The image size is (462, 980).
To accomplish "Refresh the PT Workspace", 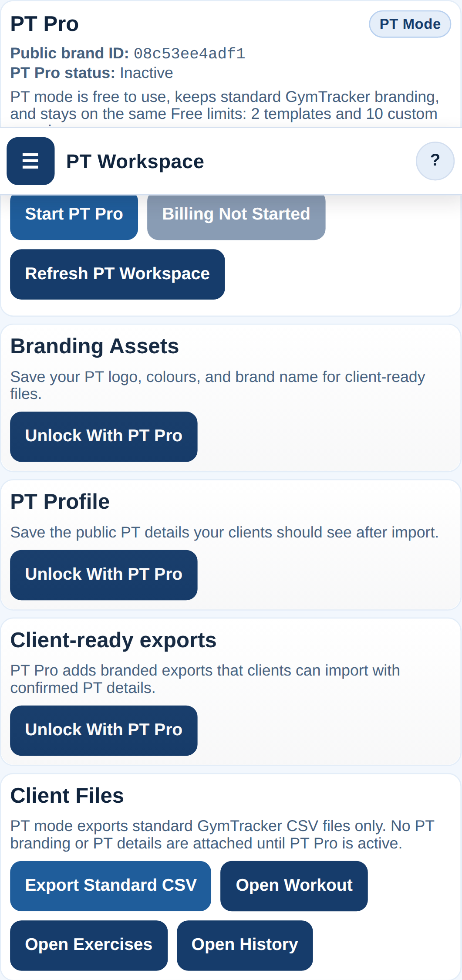I will (117, 274).
